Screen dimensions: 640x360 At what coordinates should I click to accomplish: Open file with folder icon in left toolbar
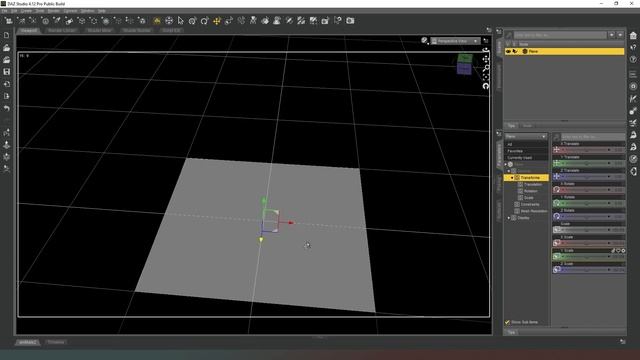tap(7, 48)
